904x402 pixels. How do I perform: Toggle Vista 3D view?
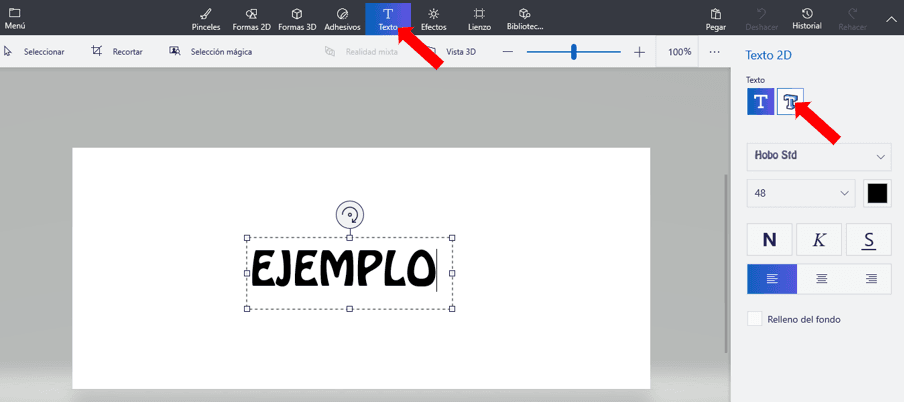(453, 52)
